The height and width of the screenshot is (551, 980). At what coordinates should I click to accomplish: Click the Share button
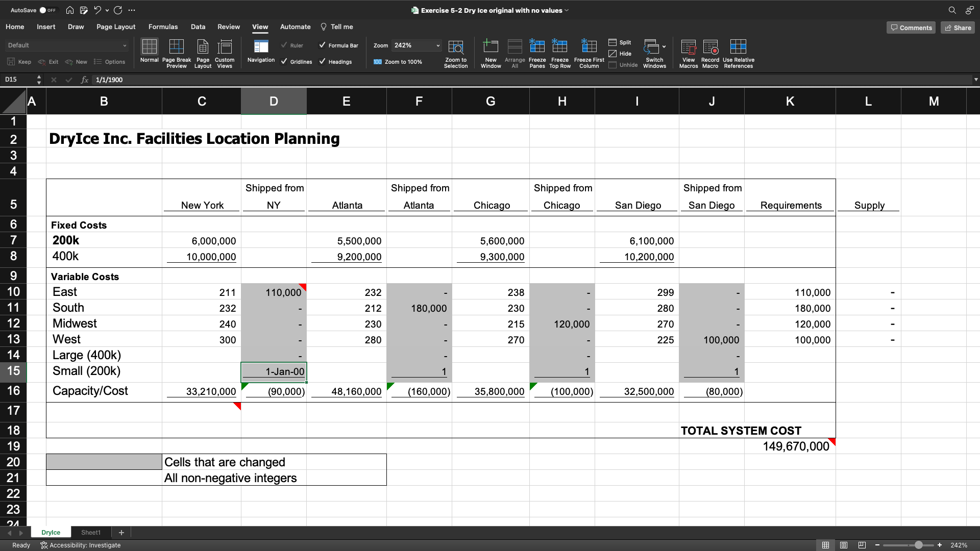(957, 27)
